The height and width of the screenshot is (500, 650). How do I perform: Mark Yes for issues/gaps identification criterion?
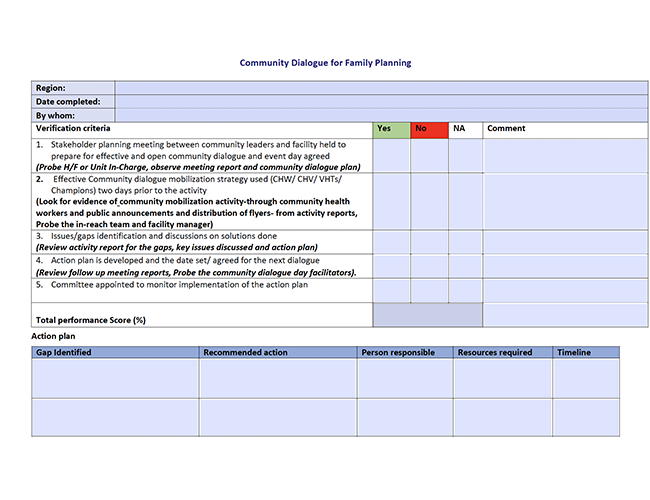pos(391,241)
